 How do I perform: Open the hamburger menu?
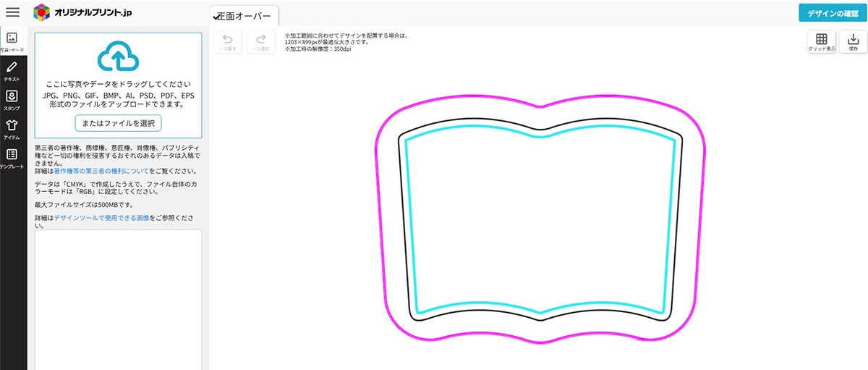(x=13, y=12)
